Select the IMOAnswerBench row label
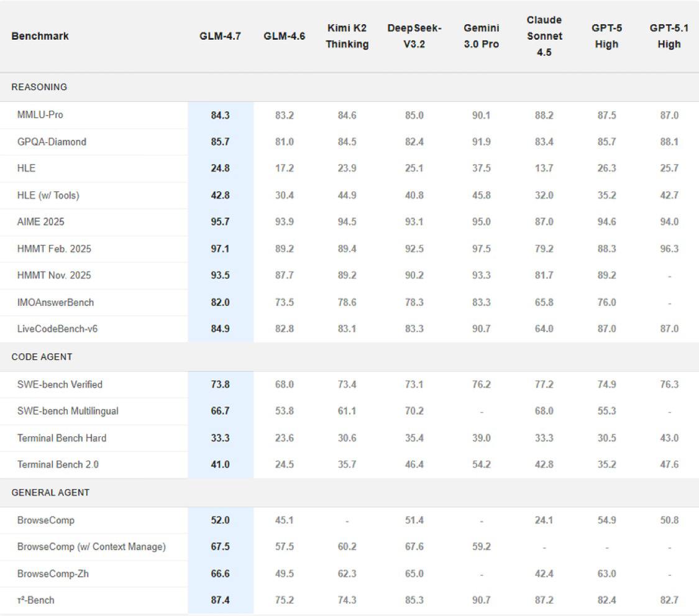Image resolution: width=699 pixels, height=616 pixels. pyautogui.click(x=55, y=302)
